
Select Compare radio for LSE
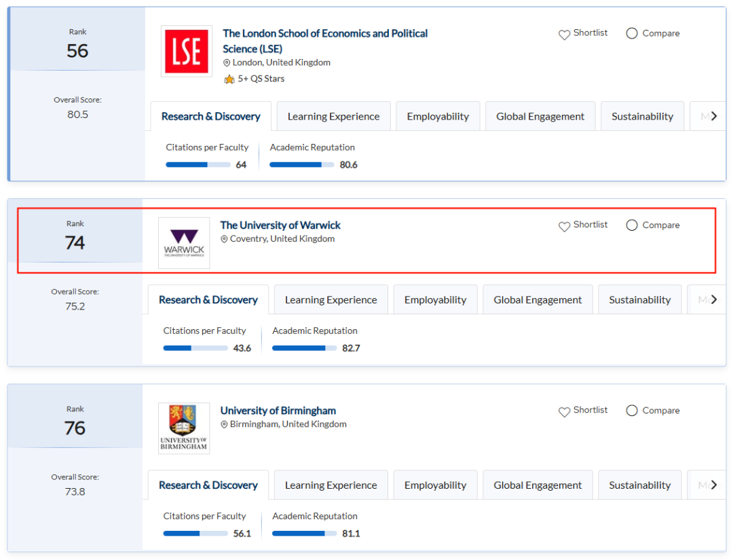click(x=632, y=33)
